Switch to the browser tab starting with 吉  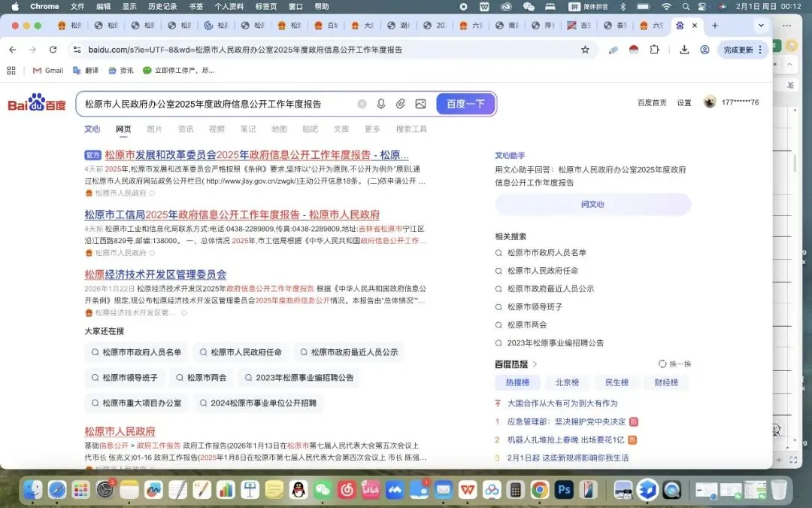coord(578,26)
